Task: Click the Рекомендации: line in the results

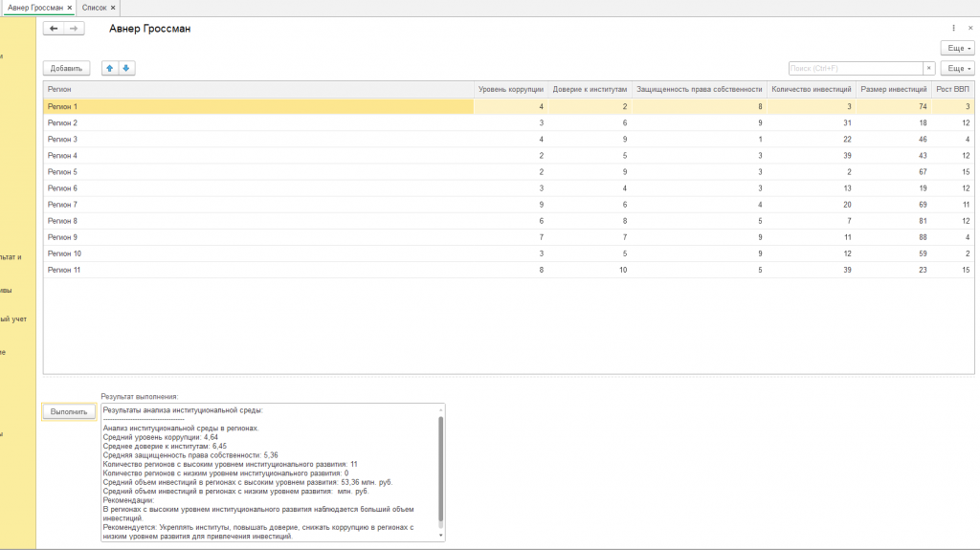Action: point(128,500)
